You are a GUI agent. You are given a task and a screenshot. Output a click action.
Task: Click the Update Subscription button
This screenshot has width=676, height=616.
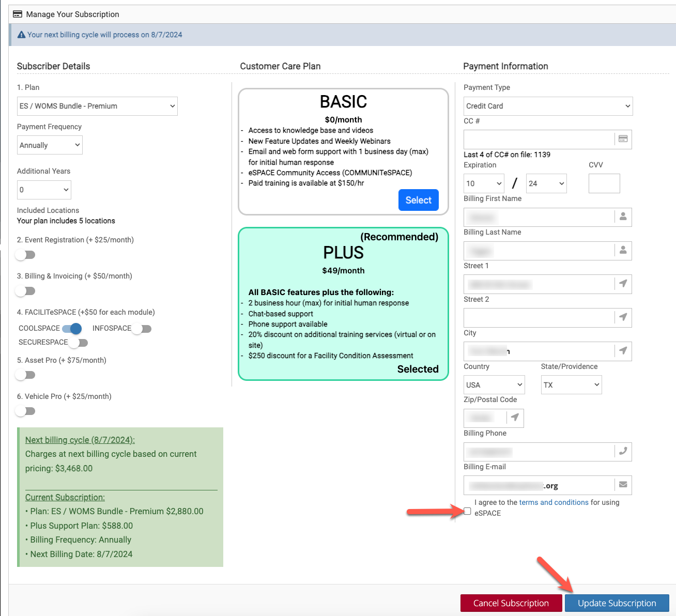(x=617, y=603)
